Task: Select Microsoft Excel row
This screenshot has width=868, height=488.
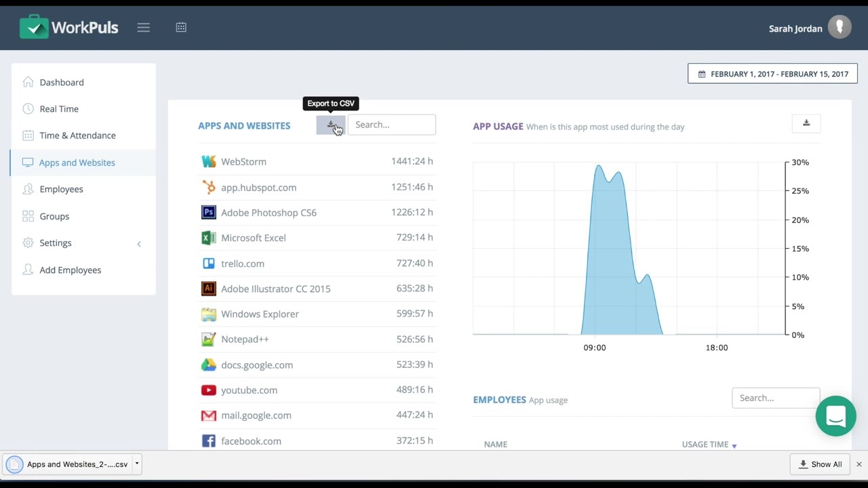Action: pos(317,238)
